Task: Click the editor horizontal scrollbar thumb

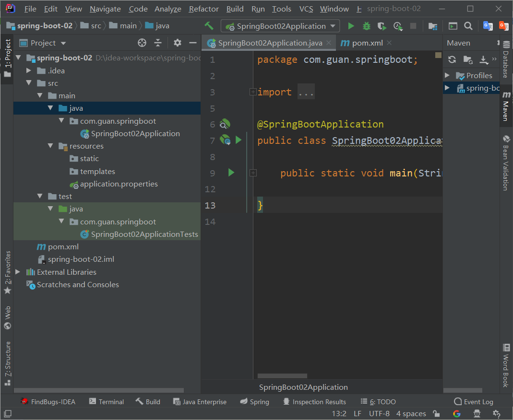Action: 282,376
